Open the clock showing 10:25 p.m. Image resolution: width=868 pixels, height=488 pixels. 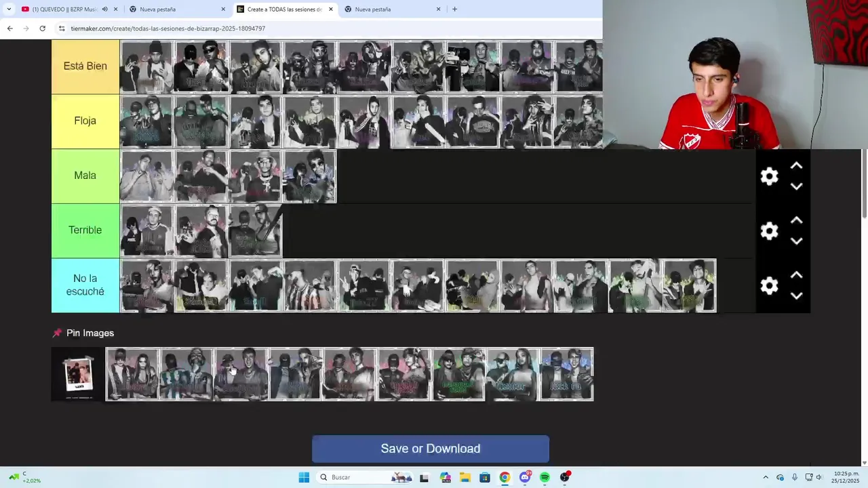pos(846,477)
